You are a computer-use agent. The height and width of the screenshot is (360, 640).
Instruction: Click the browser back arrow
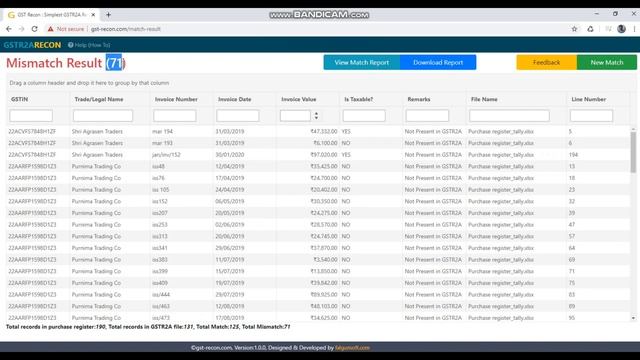coord(9,29)
